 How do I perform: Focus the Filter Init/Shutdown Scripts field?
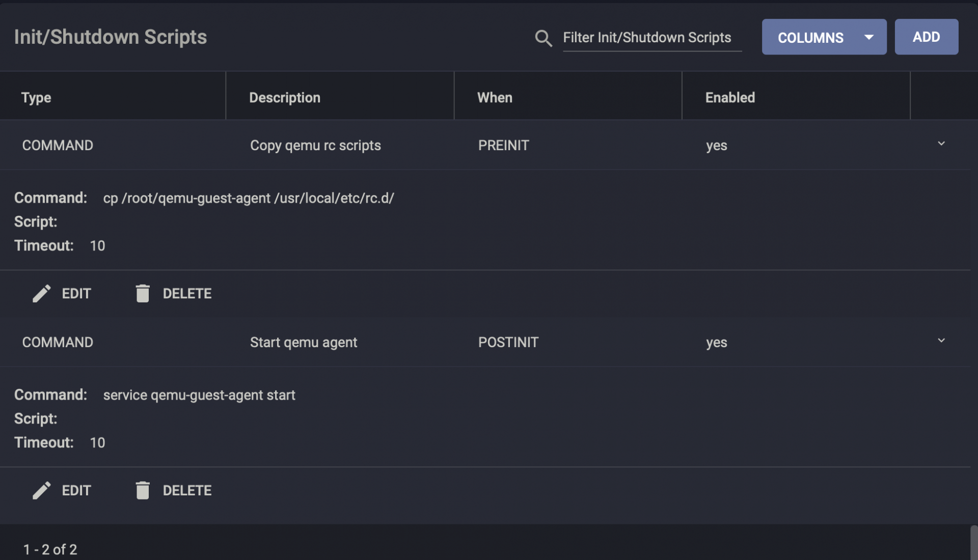(x=651, y=38)
